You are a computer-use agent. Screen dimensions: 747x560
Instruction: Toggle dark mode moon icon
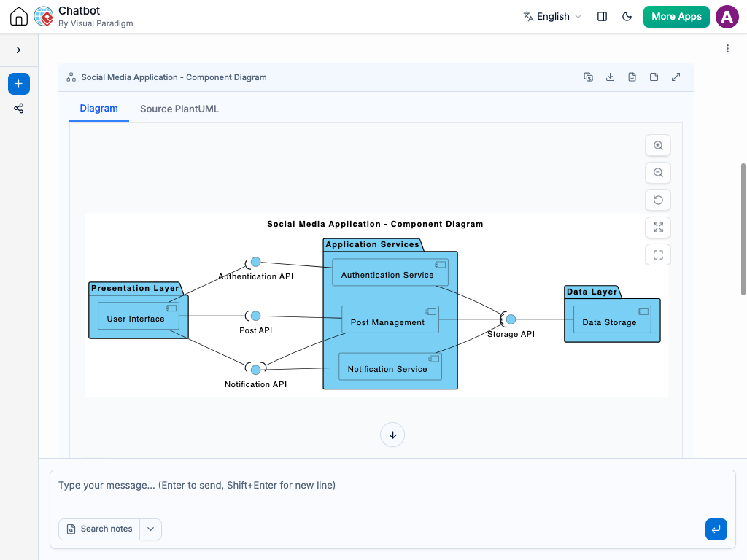[627, 17]
